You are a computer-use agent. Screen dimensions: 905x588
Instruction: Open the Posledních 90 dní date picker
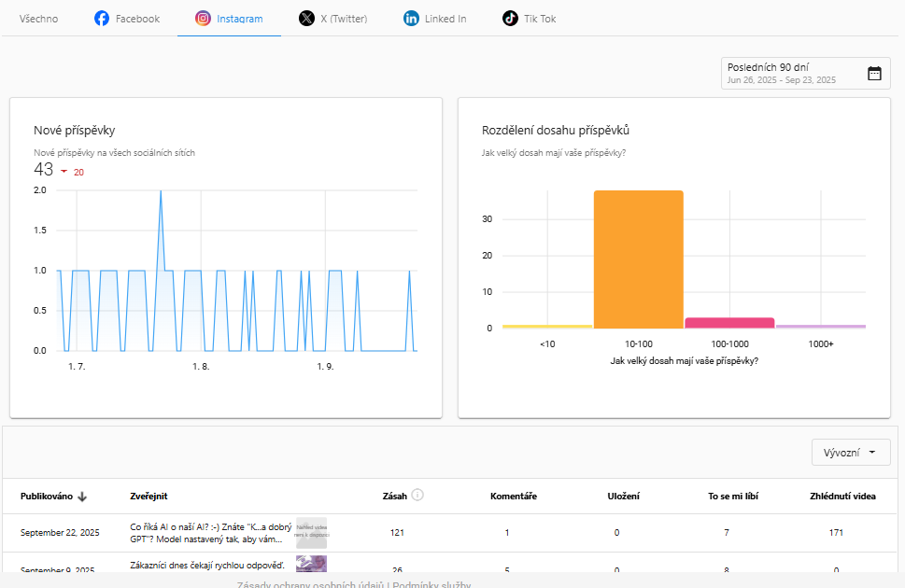[x=805, y=74]
